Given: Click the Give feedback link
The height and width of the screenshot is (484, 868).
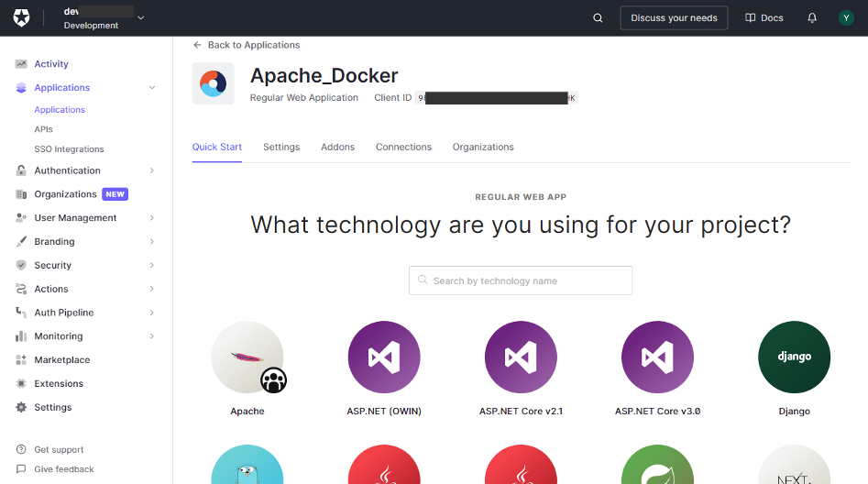Looking at the screenshot, I should click(64, 469).
